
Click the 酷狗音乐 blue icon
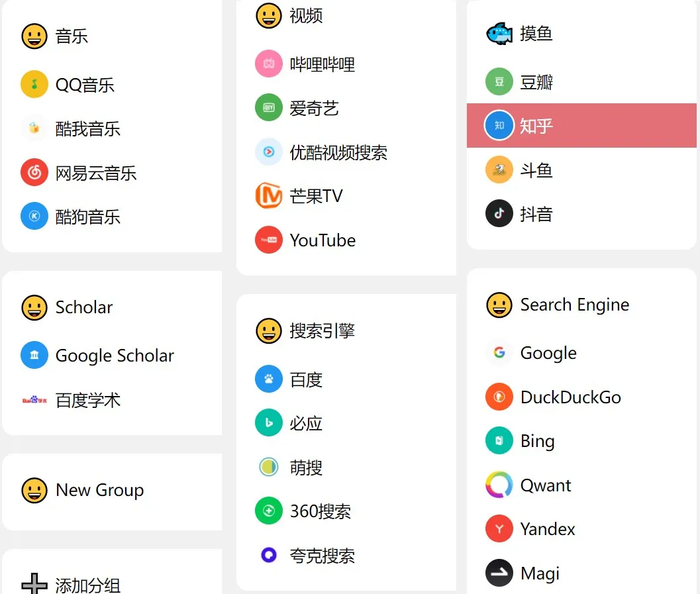(34, 216)
